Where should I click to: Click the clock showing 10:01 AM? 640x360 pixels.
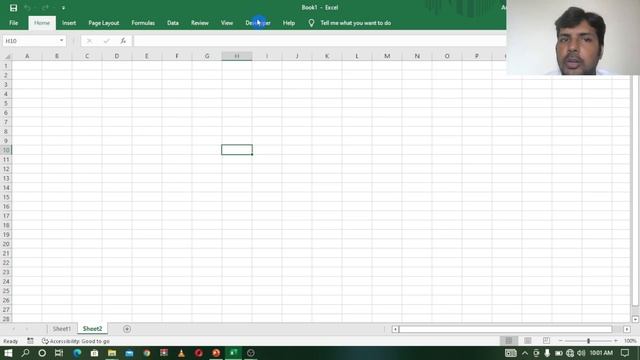601,353
